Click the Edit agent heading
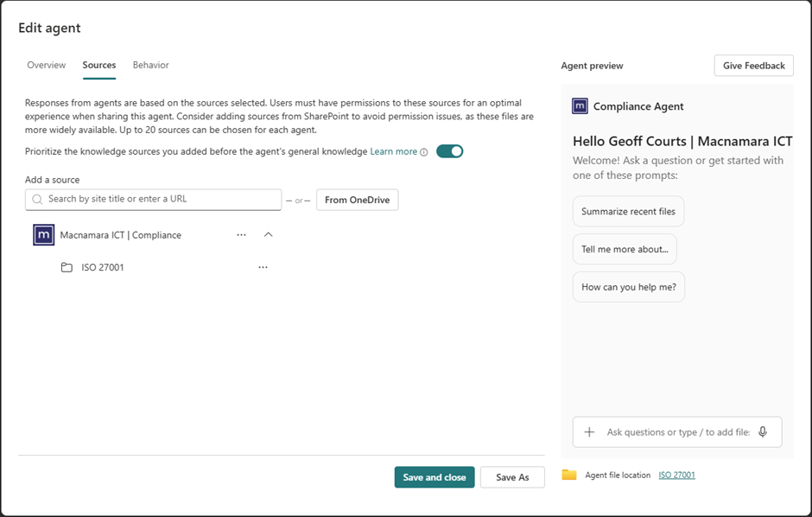Image resolution: width=812 pixels, height=517 pixels. pos(50,28)
